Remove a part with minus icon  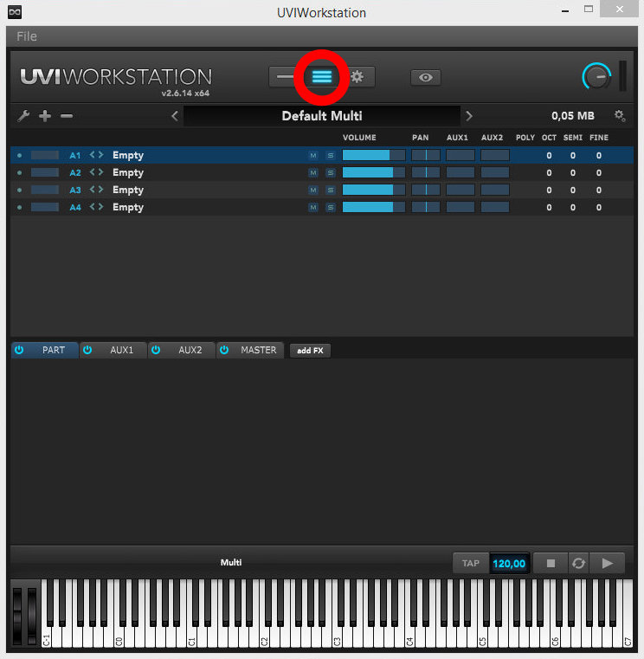pos(67,115)
